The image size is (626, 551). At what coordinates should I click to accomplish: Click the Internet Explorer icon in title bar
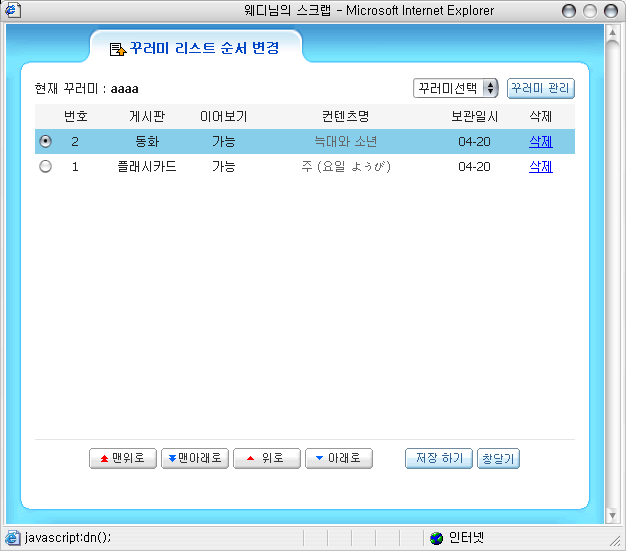12,10
